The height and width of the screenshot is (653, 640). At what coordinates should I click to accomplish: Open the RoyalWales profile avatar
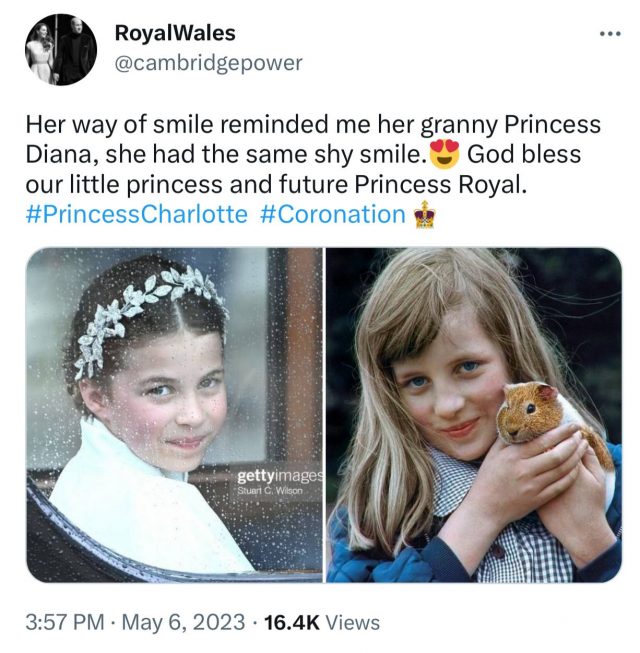61,49
